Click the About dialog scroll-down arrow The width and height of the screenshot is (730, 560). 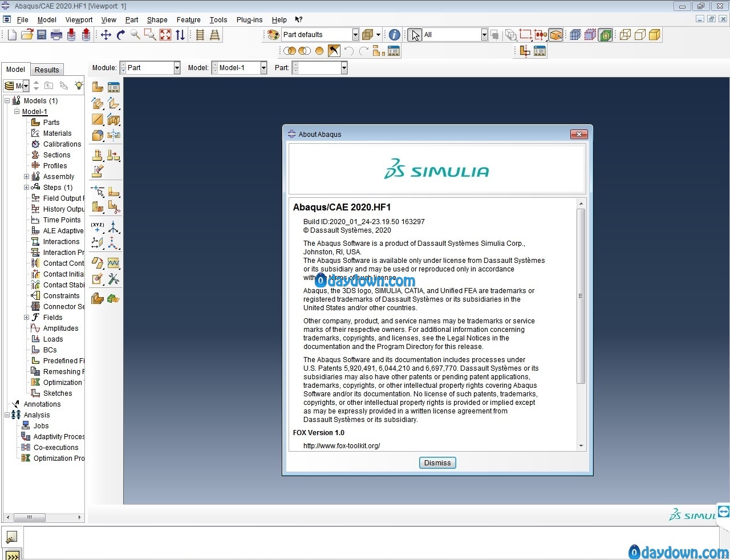point(581,446)
